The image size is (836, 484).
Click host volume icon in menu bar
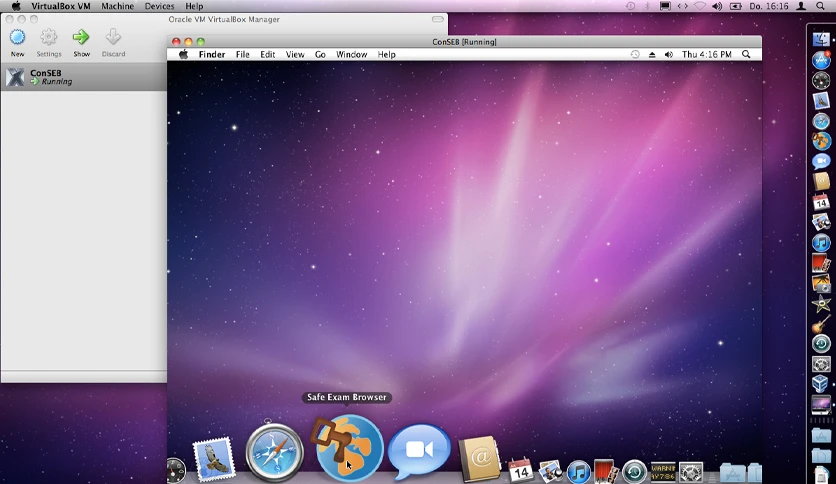click(x=717, y=6)
